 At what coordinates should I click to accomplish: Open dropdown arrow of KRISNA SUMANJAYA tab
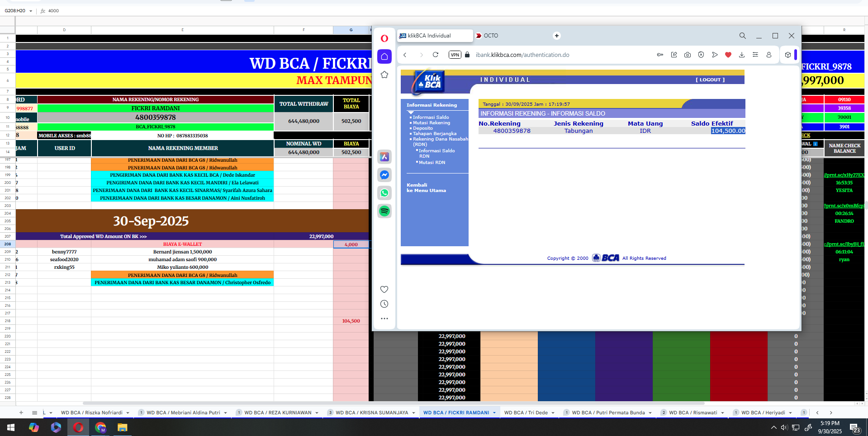coord(413,413)
